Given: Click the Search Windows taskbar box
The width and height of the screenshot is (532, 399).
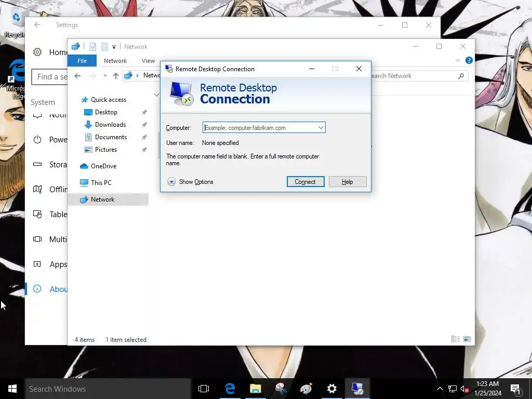Looking at the screenshot, I should point(108,389).
